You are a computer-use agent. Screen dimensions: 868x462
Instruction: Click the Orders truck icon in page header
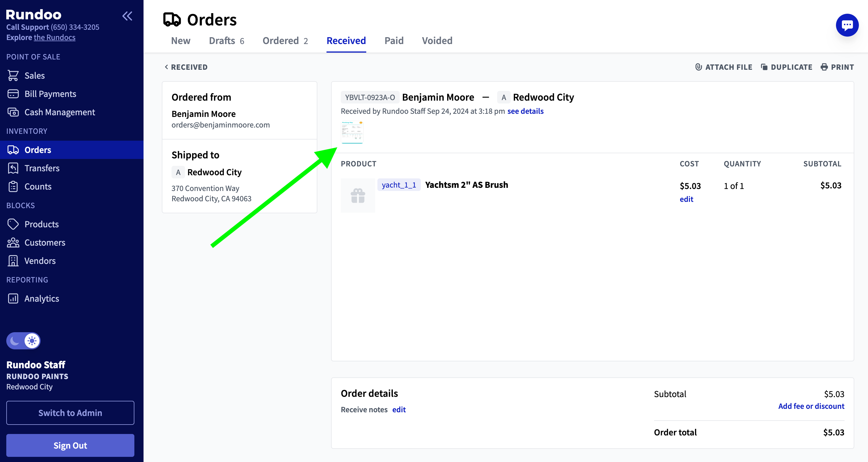coord(172,19)
